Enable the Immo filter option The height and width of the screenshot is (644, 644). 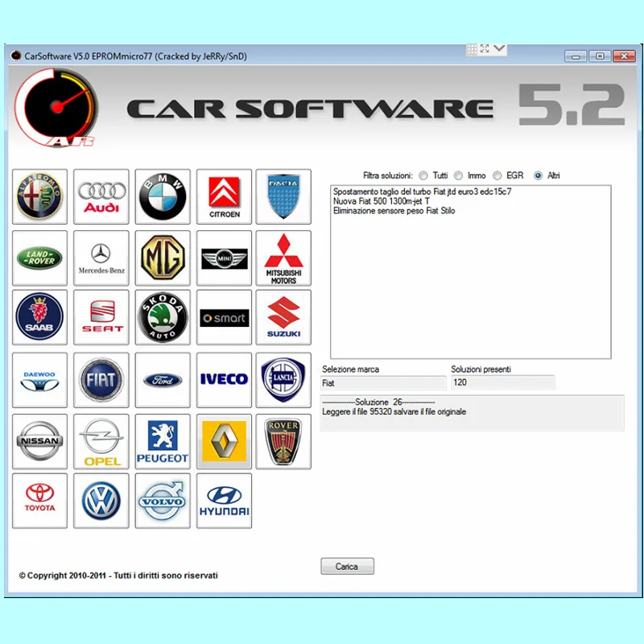[x=458, y=175]
